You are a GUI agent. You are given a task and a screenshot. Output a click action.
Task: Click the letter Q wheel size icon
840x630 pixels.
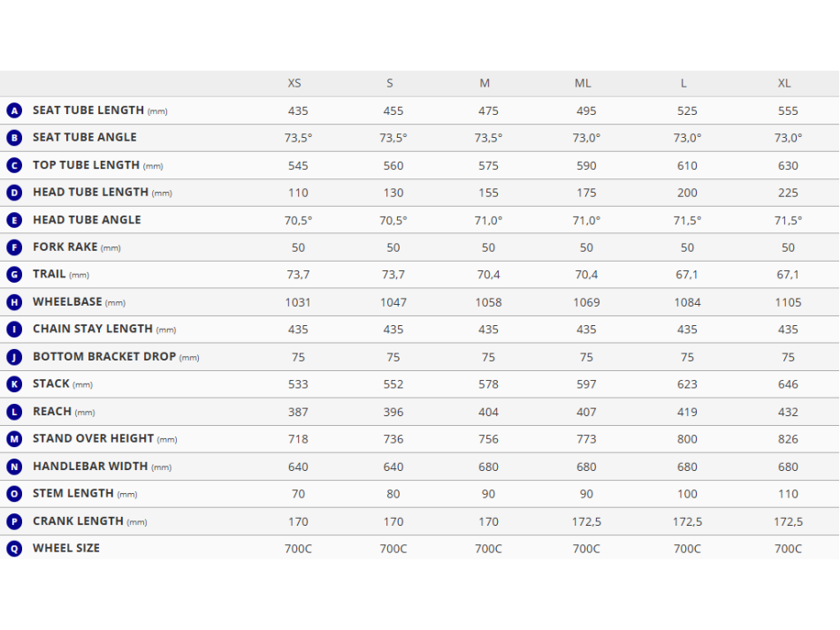pos(14,549)
